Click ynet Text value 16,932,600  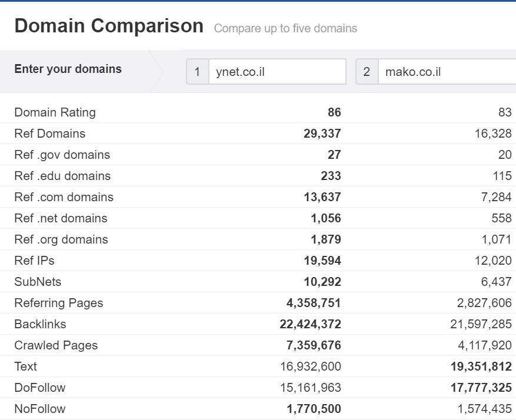click(x=310, y=366)
